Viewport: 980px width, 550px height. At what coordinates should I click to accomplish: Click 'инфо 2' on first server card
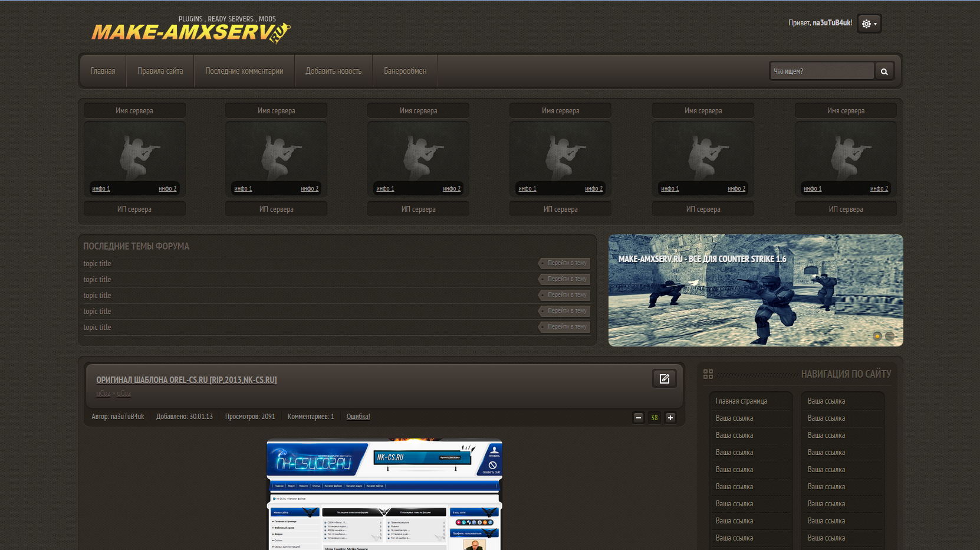coord(167,189)
